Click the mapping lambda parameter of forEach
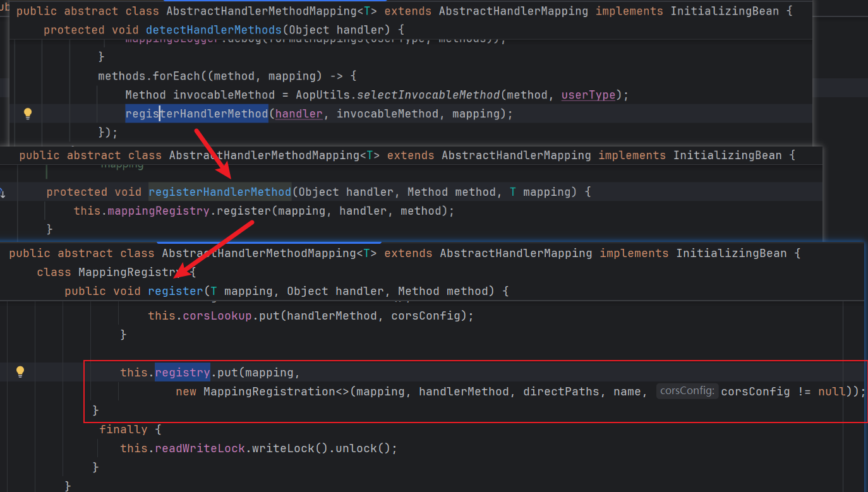The image size is (868, 492). [x=292, y=76]
